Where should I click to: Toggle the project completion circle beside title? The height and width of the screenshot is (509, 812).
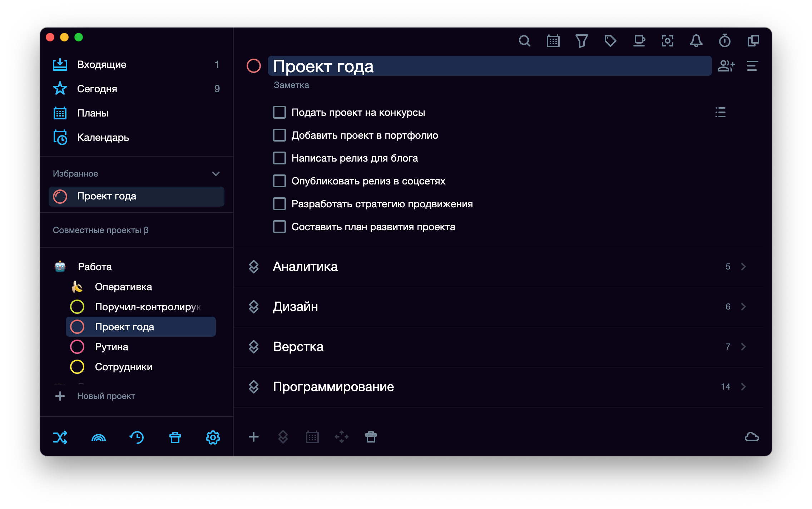coord(254,66)
